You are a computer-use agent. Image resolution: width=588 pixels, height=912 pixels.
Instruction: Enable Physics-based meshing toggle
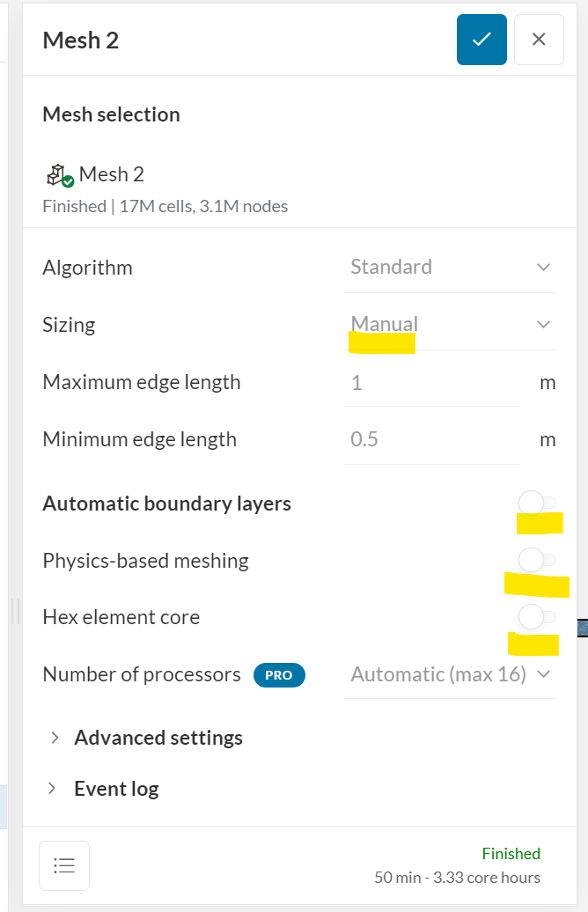tap(537, 560)
